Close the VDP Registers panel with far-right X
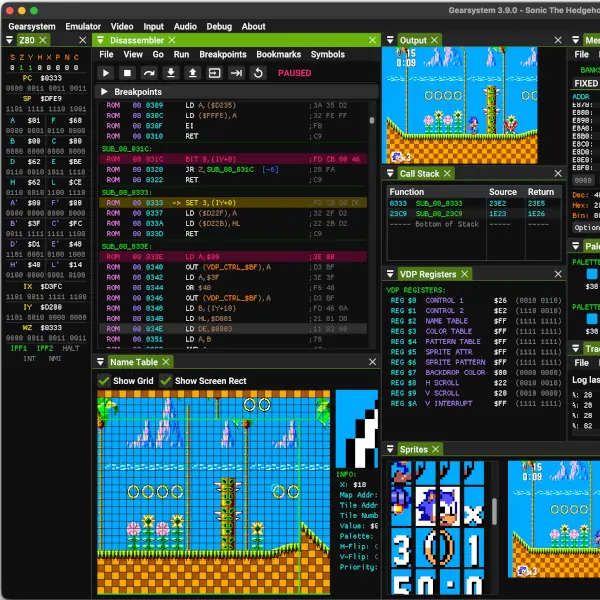 click(x=558, y=274)
